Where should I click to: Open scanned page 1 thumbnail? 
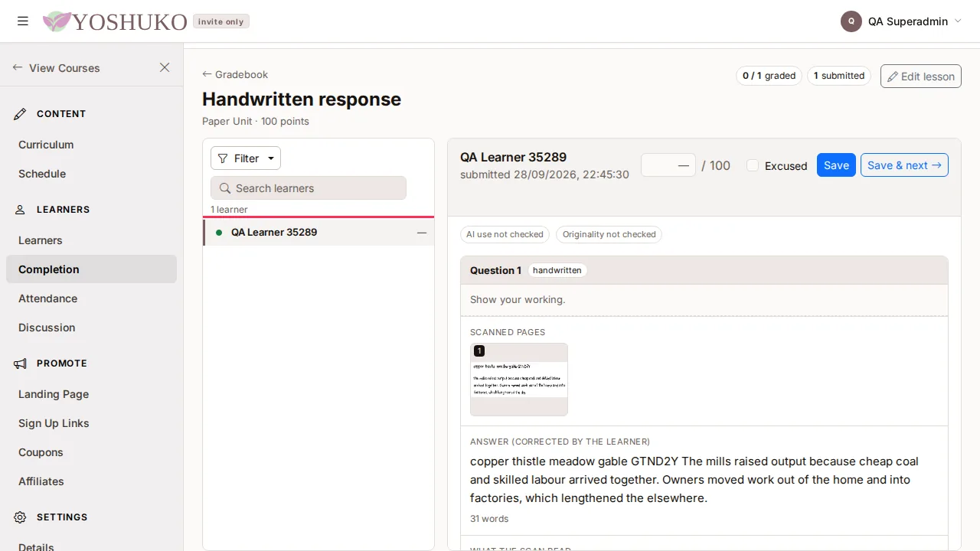click(x=519, y=380)
